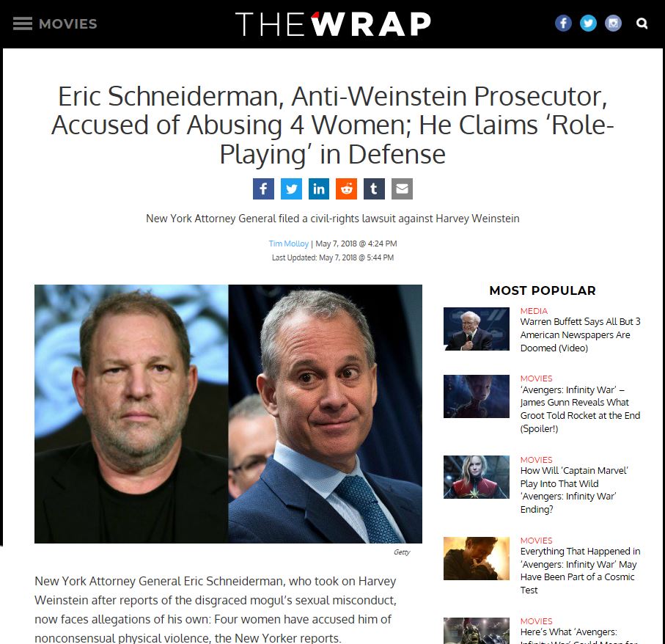Share article on LinkedIn
Screen dimensions: 665x644
[x=319, y=189]
